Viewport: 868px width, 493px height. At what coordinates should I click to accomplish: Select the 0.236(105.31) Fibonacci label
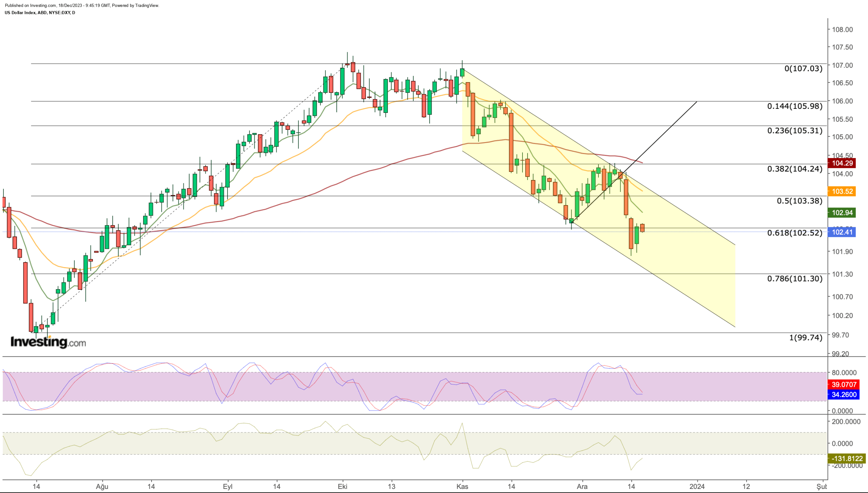pyautogui.click(x=795, y=131)
